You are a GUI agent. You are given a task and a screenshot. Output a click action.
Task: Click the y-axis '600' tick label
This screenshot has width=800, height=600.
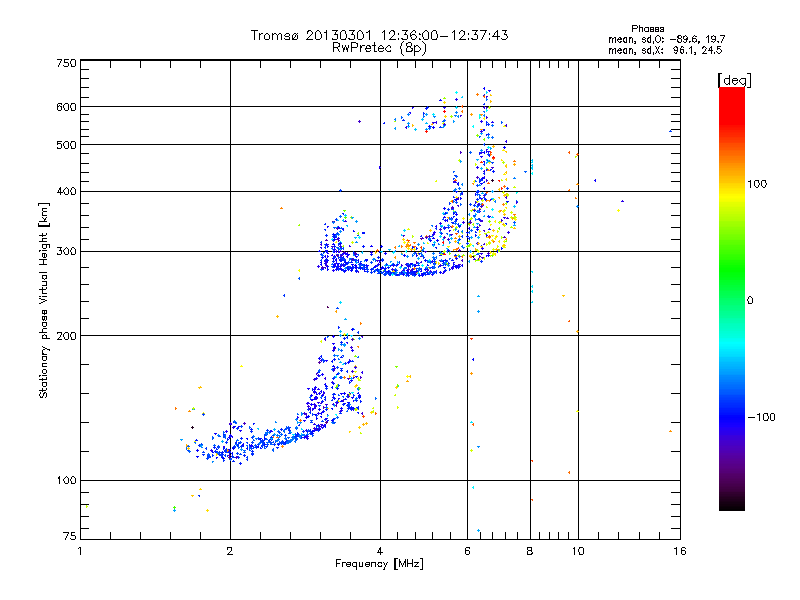[x=66, y=107]
